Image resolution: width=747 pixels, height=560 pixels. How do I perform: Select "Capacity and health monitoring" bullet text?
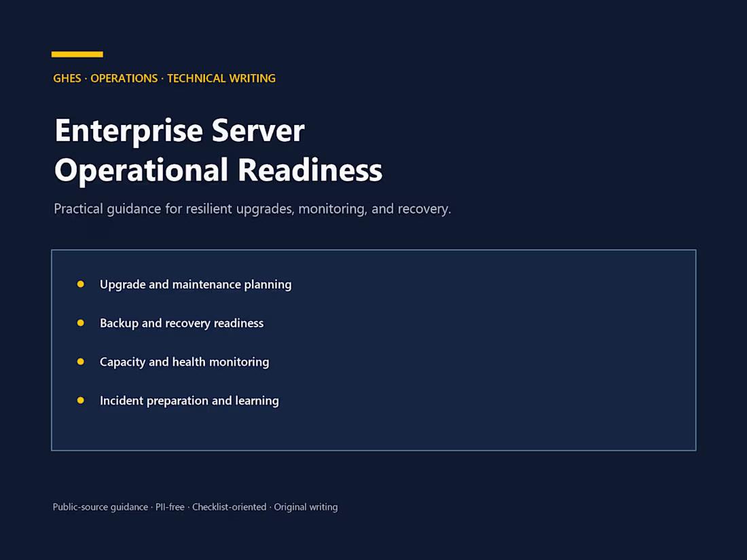[x=184, y=362]
